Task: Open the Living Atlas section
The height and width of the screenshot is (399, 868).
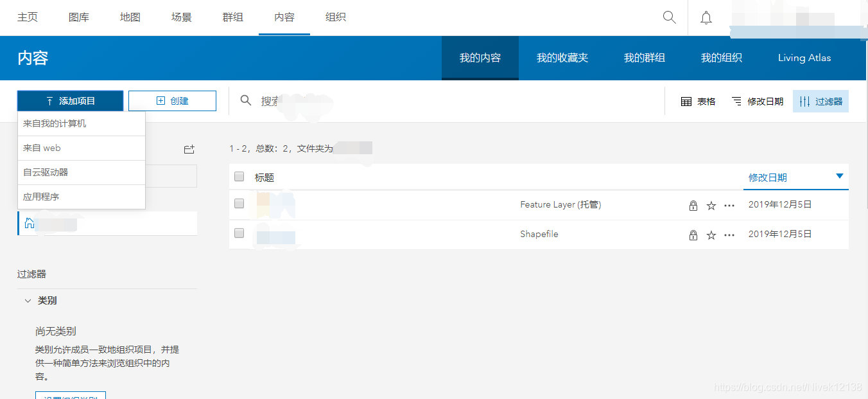Action: tap(804, 58)
